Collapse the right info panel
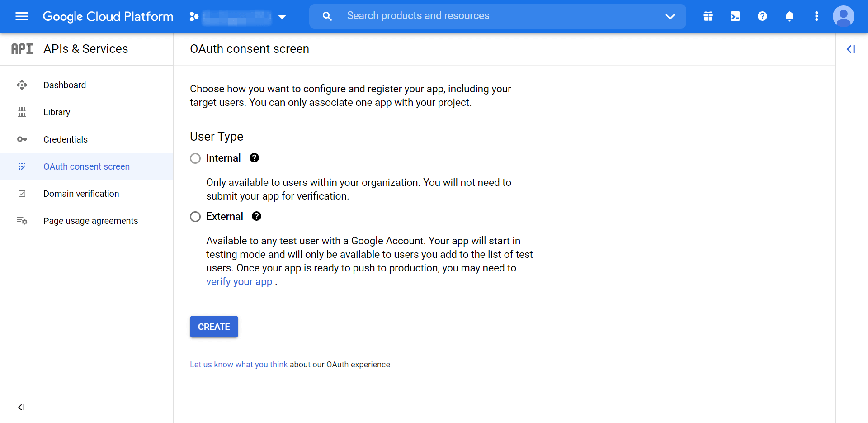The image size is (868, 423). click(851, 49)
